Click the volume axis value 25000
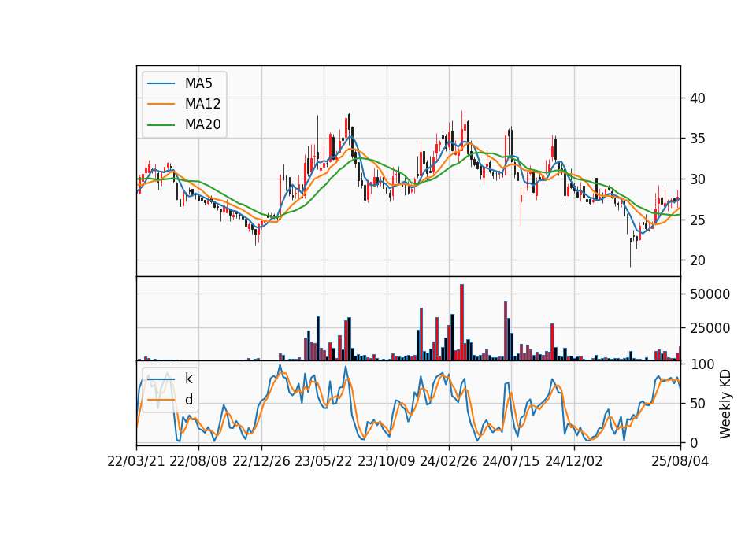Viewport: 756px width, 543px height. click(710, 328)
